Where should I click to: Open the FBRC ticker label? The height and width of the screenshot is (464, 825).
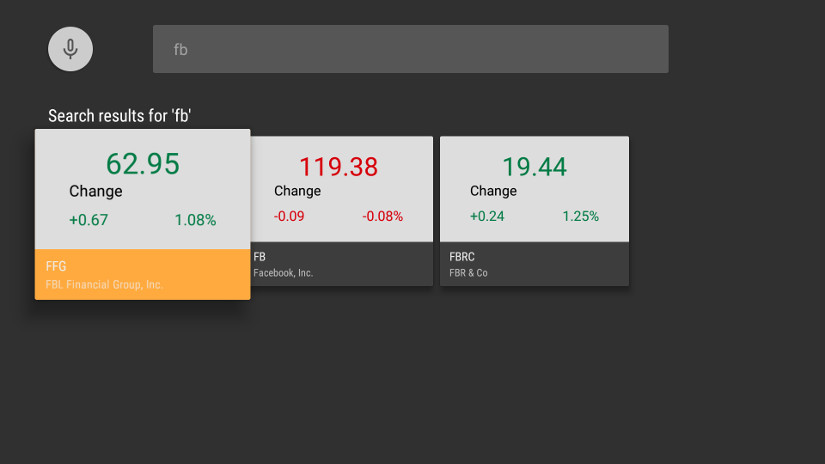(x=462, y=257)
